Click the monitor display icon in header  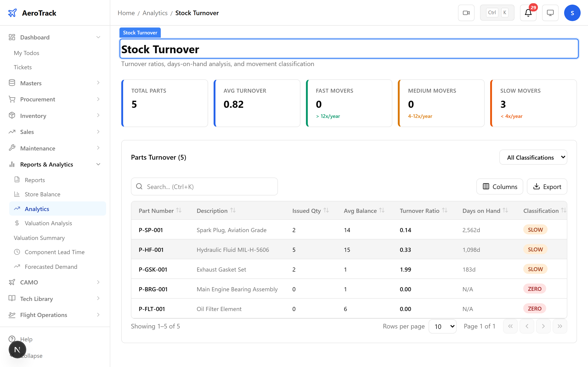(x=550, y=13)
